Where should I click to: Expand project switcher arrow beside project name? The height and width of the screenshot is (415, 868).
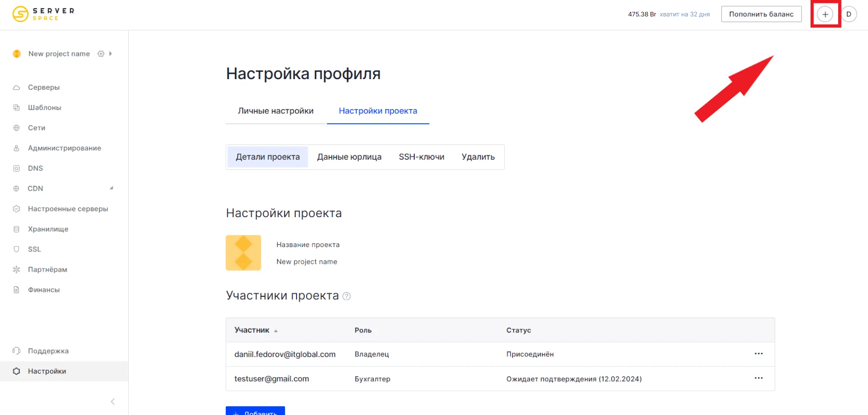110,54
